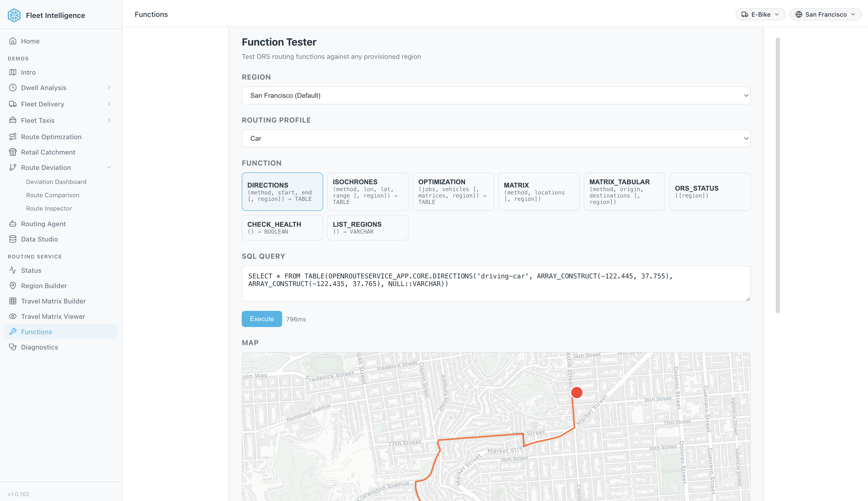Open the Region dropdown showing San Francisco (Default)
The image size is (868, 501).
496,95
